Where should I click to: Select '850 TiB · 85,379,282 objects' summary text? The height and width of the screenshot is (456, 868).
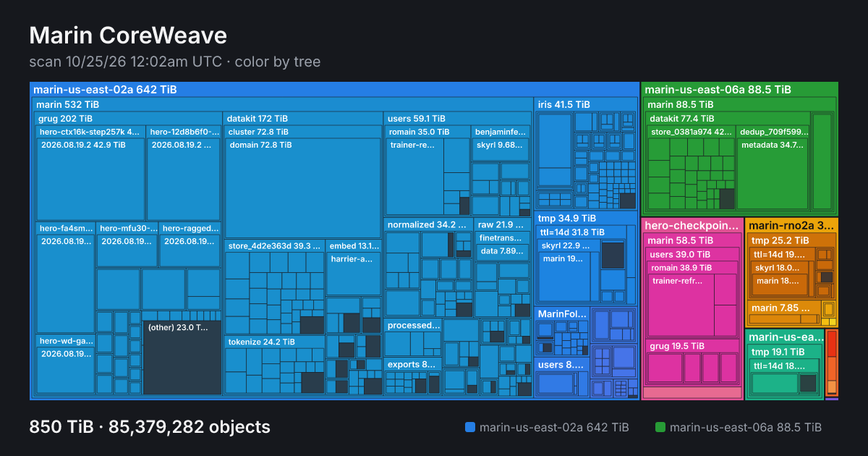(x=150, y=427)
